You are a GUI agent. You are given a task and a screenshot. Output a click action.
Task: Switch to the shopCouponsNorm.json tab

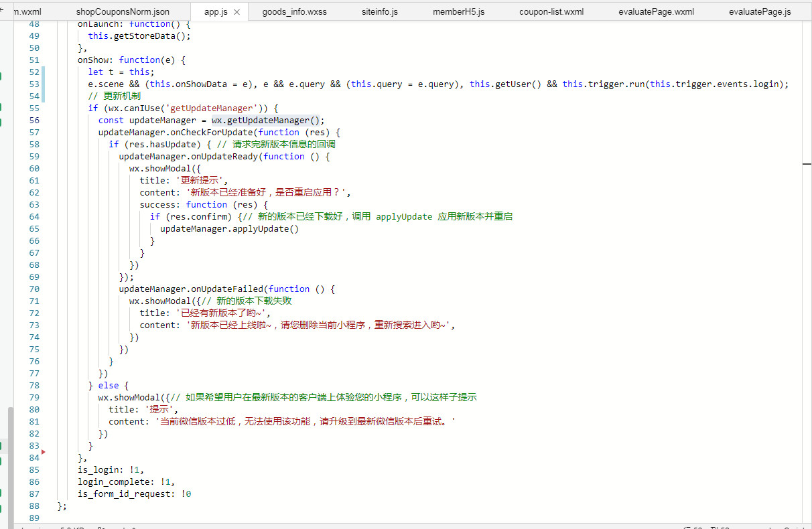pos(123,12)
